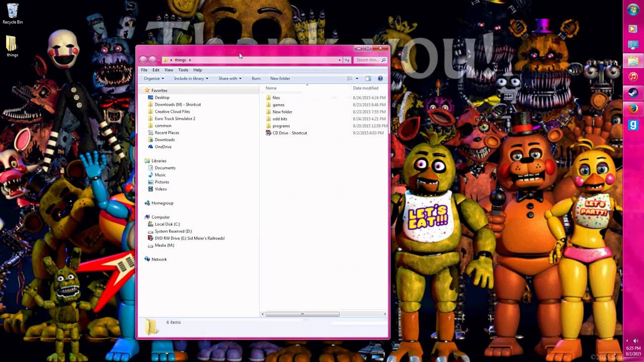The width and height of the screenshot is (644, 362).
Task: Expand the Organize dropdown
Action: [153, 78]
